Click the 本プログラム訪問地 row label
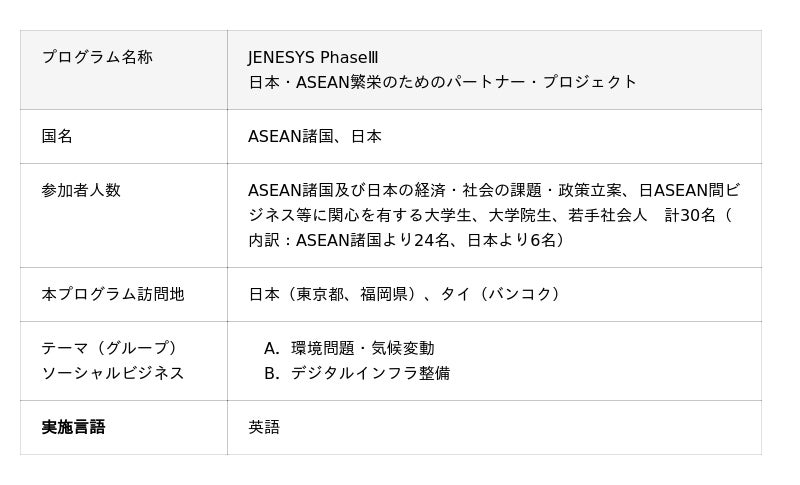The width and height of the screenshot is (800, 485). [113, 294]
